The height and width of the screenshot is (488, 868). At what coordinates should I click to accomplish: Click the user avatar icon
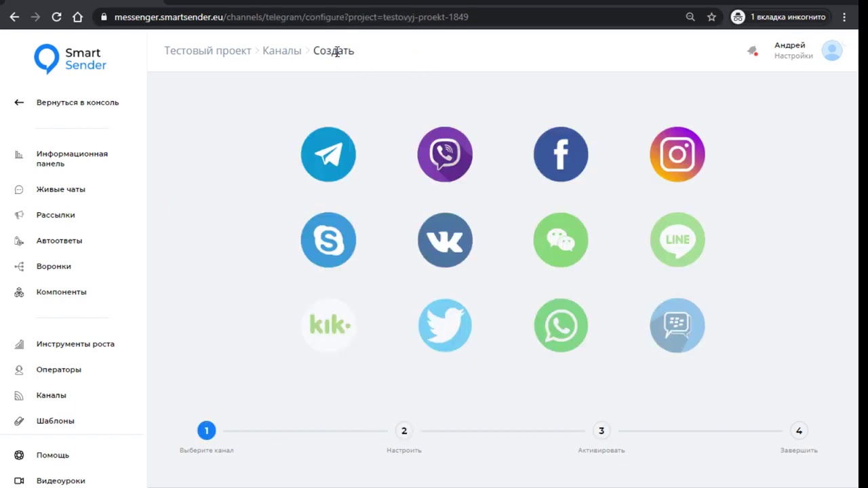[832, 51]
